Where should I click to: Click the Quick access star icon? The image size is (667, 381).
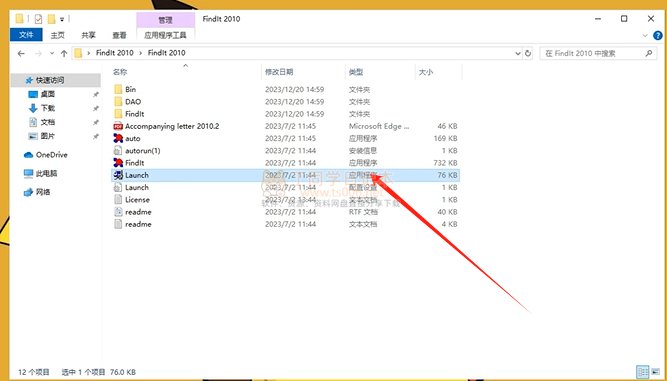coord(29,80)
